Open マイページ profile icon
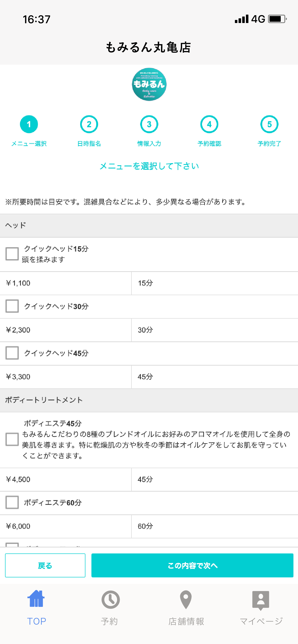Image resolution: width=298 pixels, height=644 pixels. [261, 600]
